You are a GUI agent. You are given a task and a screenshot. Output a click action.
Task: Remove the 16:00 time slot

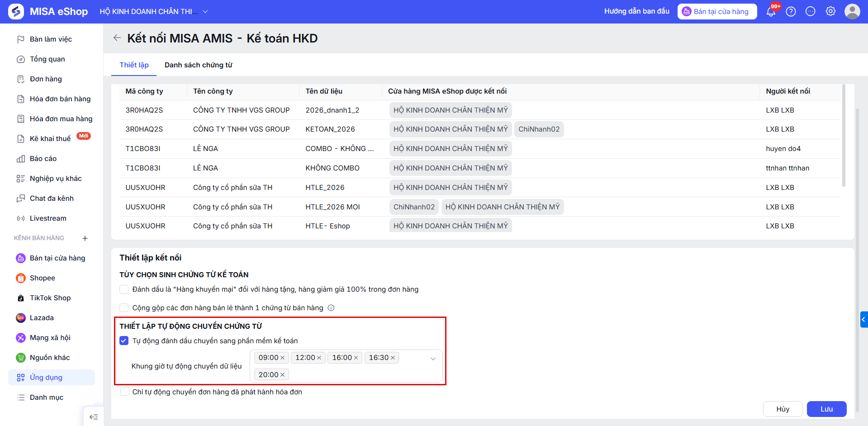(356, 358)
